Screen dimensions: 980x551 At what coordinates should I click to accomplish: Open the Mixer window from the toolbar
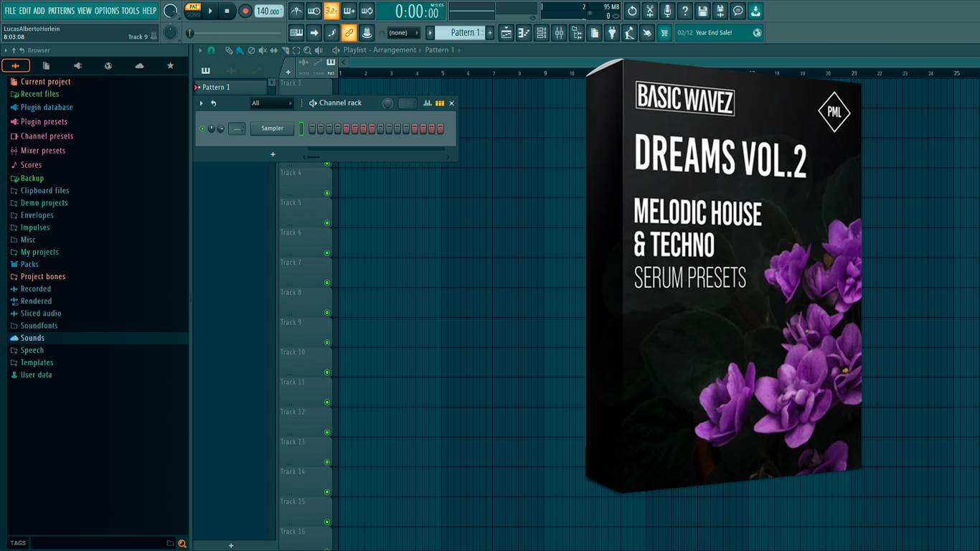click(x=559, y=33)
